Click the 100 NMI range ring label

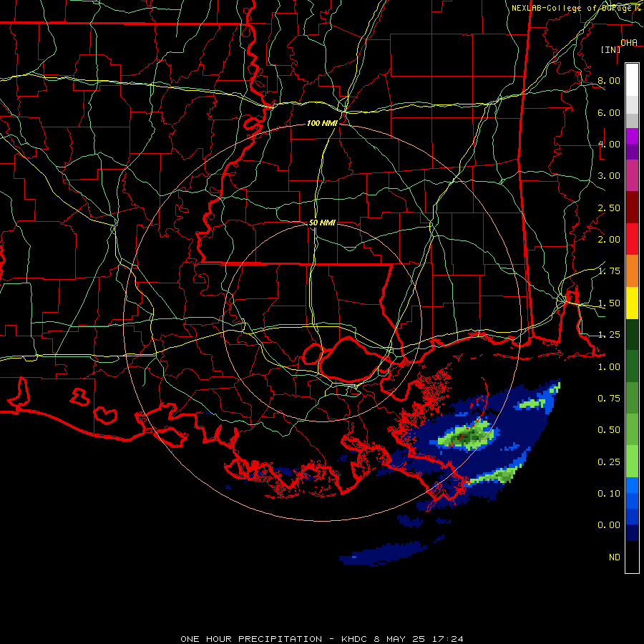click(322, 123)
